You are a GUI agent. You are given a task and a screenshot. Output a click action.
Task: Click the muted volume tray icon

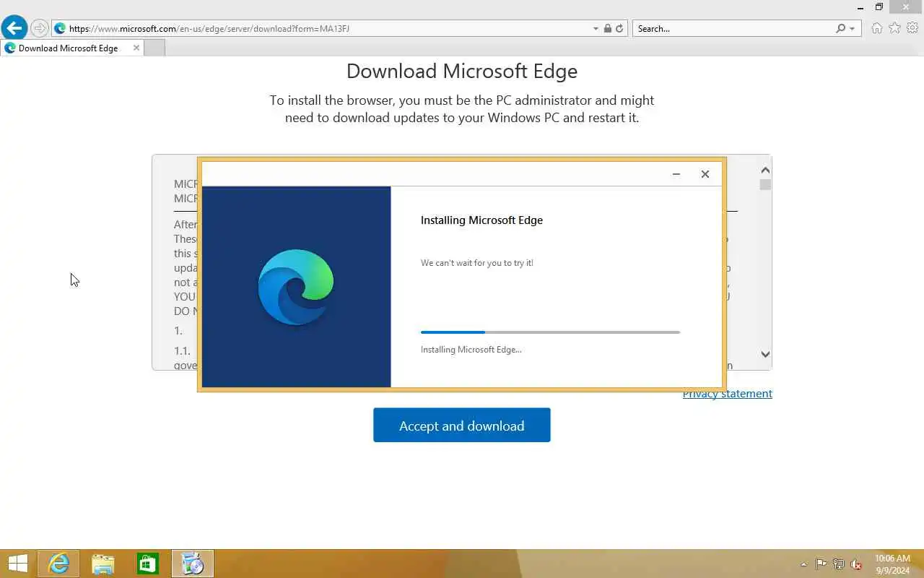(856, 564)
